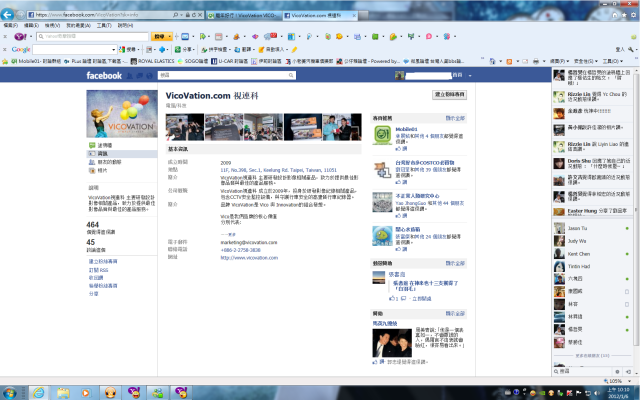Open the last photo showing two men

pos(342,127)
